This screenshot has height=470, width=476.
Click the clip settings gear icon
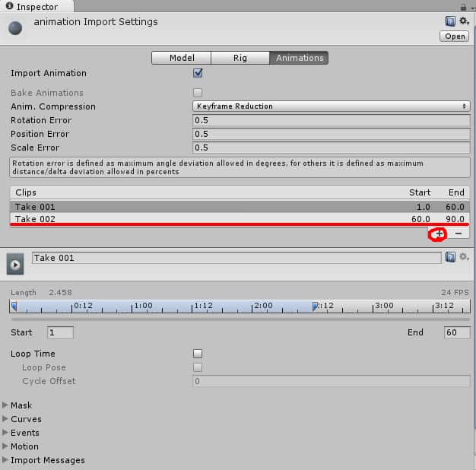tap(463, 258)
